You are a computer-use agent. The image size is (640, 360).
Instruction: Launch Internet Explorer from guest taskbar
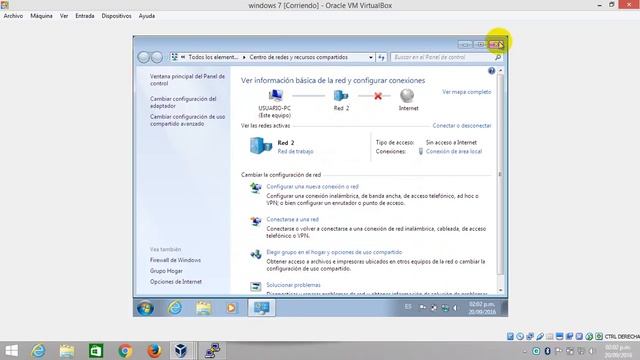[x=175, y=308]
